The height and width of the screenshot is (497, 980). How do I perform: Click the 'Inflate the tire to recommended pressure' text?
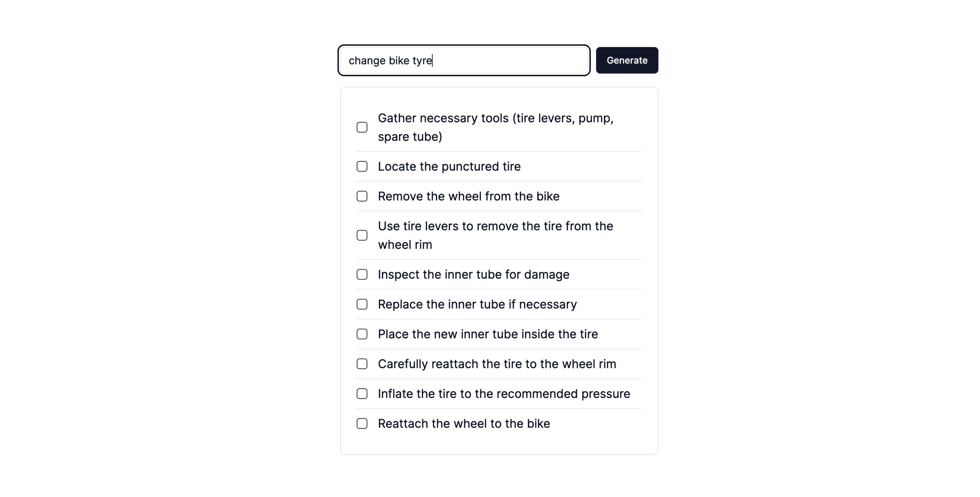(x=504, y=394)
